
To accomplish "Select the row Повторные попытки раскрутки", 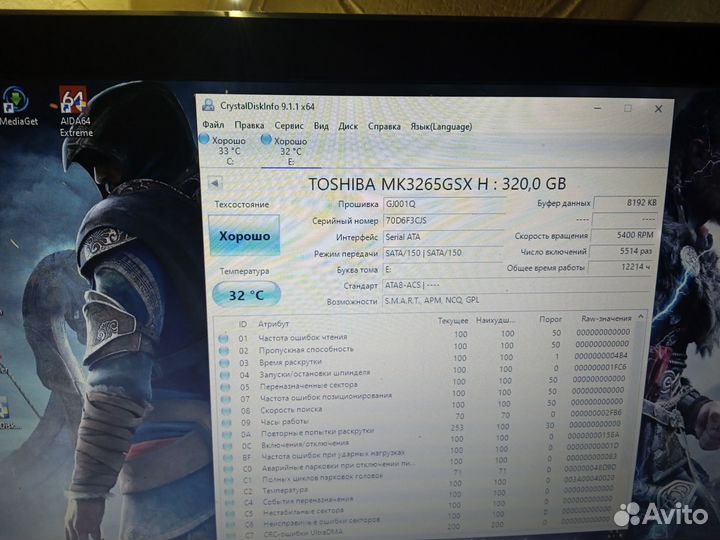I will [x=426, y=429].
